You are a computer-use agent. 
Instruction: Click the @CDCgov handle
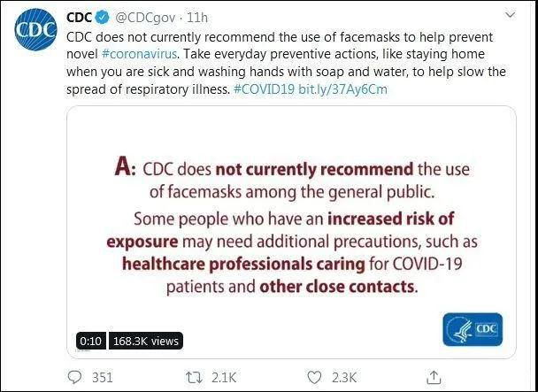142,18
